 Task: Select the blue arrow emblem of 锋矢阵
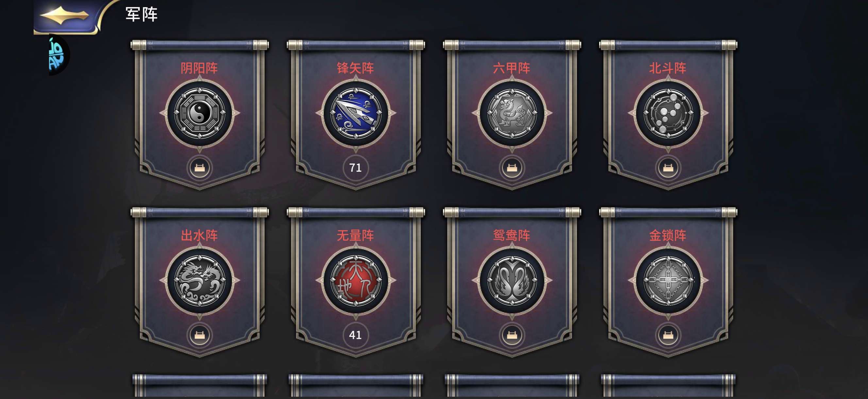pyautogui.click(x=356, y=113)
